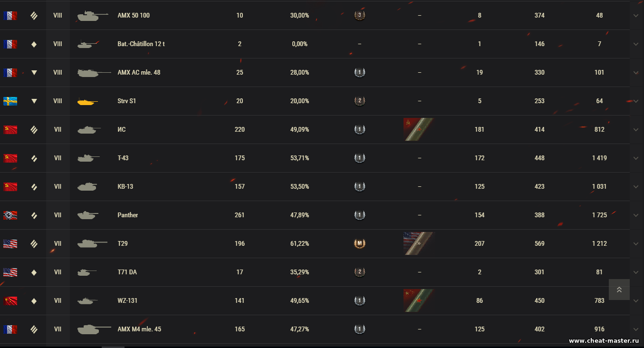Click the light tank diamond icon for T71 DA

pos(34,272)
